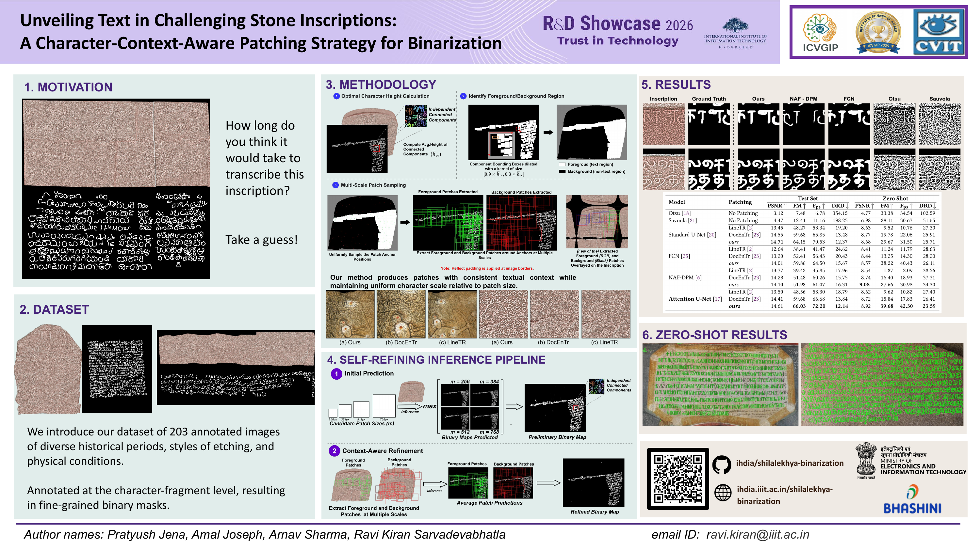Click the numbered circle for Initial Prediction

coord(336,374)
